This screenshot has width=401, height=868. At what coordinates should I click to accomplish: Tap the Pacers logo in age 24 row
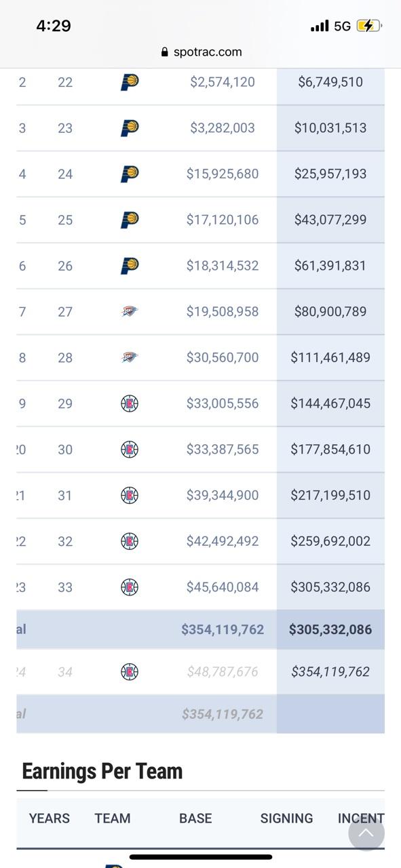[x=130, y=174]
